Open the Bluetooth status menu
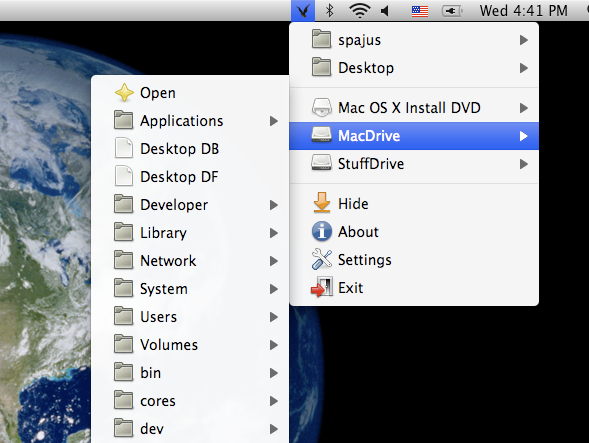This screenshot has height=443, width=589. pos(329,11)
